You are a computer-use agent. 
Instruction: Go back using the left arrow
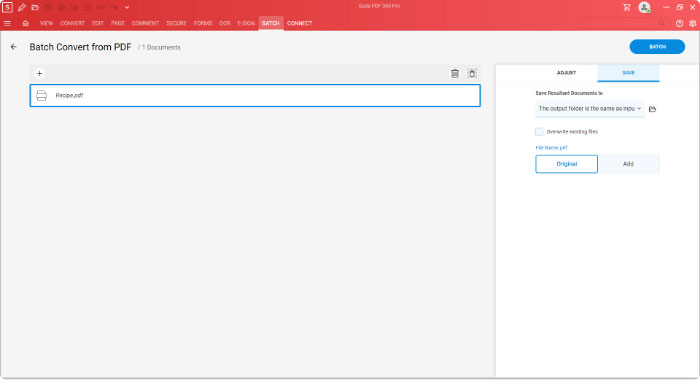point(13,46)
